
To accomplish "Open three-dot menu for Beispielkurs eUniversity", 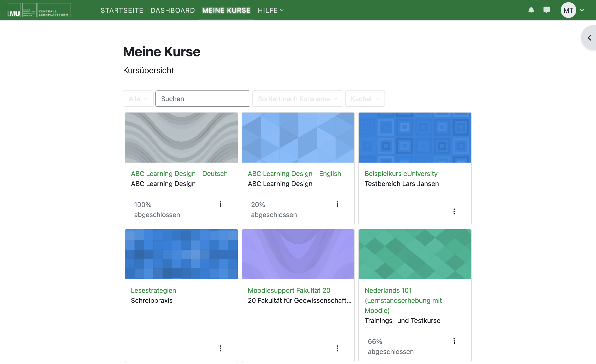I will 454,211.
